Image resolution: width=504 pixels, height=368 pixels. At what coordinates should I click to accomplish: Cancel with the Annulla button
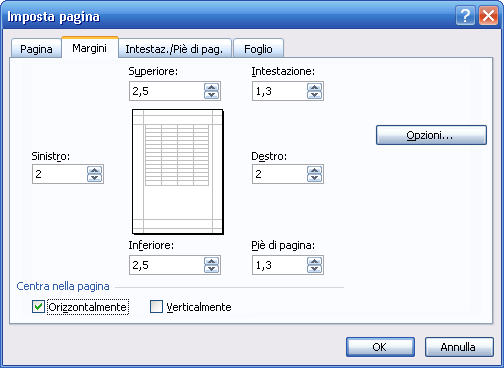(459, 347)
